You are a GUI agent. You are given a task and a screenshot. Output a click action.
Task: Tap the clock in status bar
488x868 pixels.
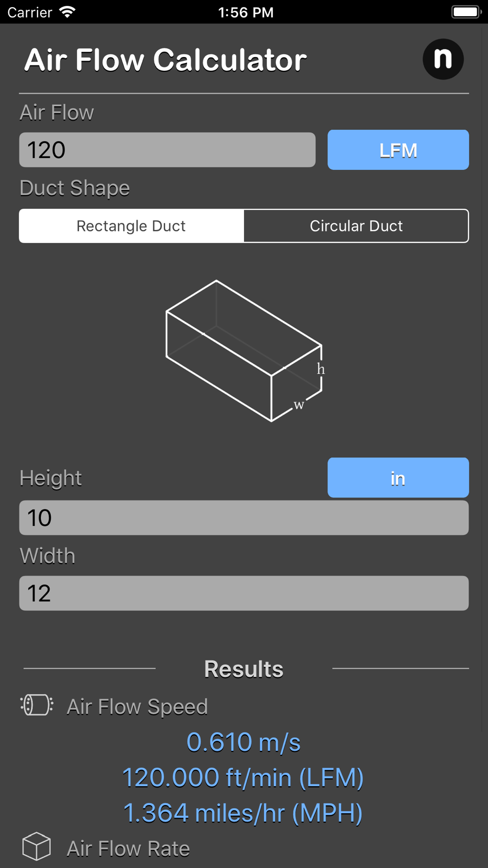245,12
